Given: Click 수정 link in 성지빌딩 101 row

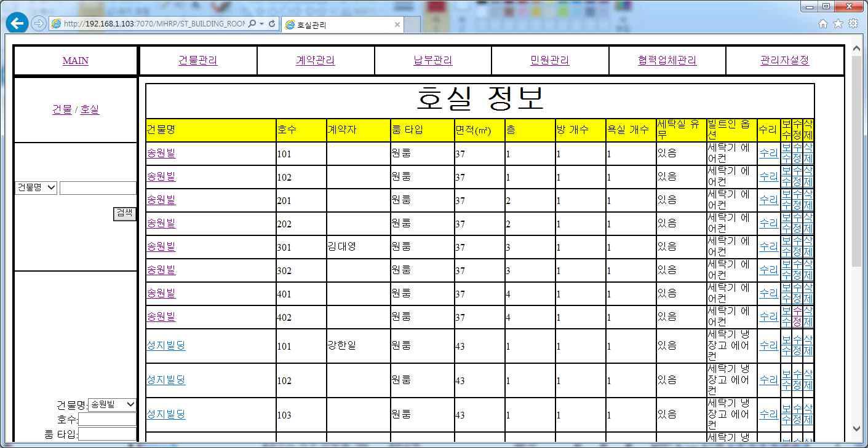Looking at the screenshot, I should 797,346.
